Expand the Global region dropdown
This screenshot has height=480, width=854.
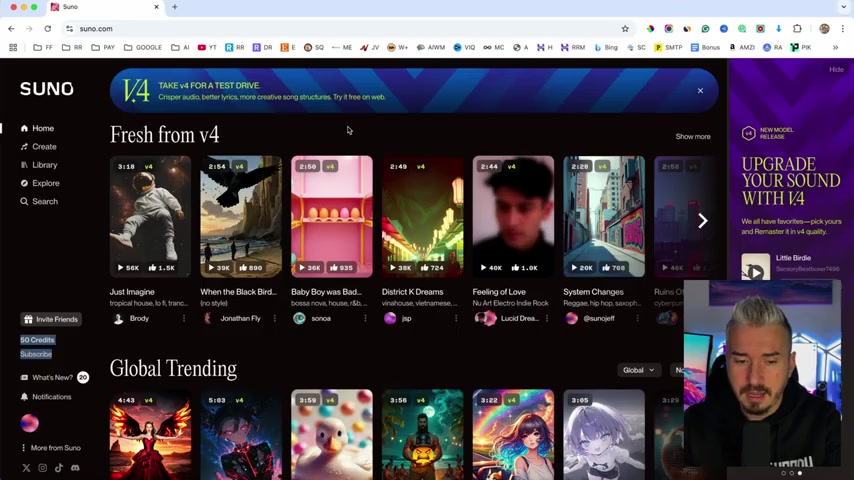tap(639, 370)
